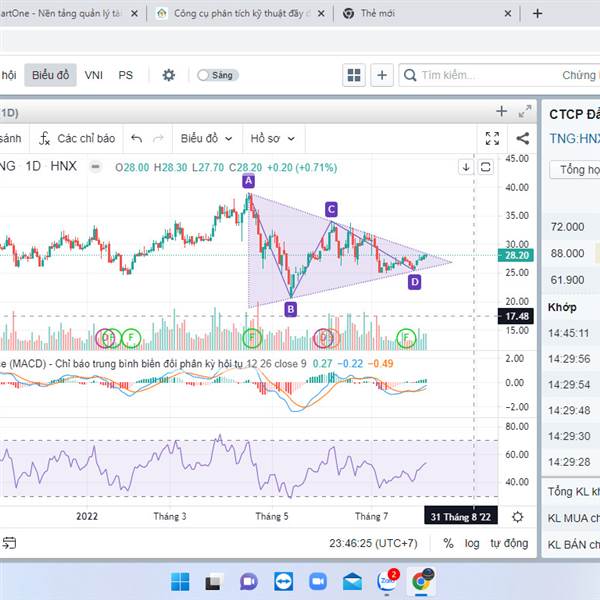The height and width of the screenshot is (600, 600).
Task: Click the 14:45:11 trade row
Action: (571, 333)
